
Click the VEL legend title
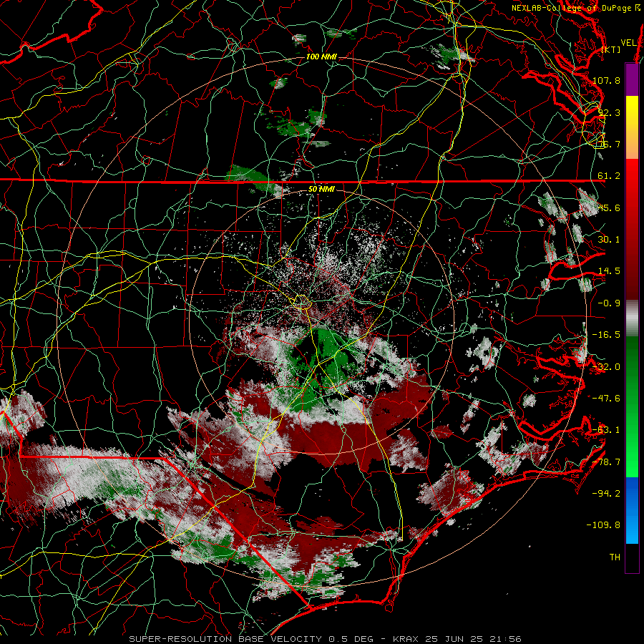point(628,43)
